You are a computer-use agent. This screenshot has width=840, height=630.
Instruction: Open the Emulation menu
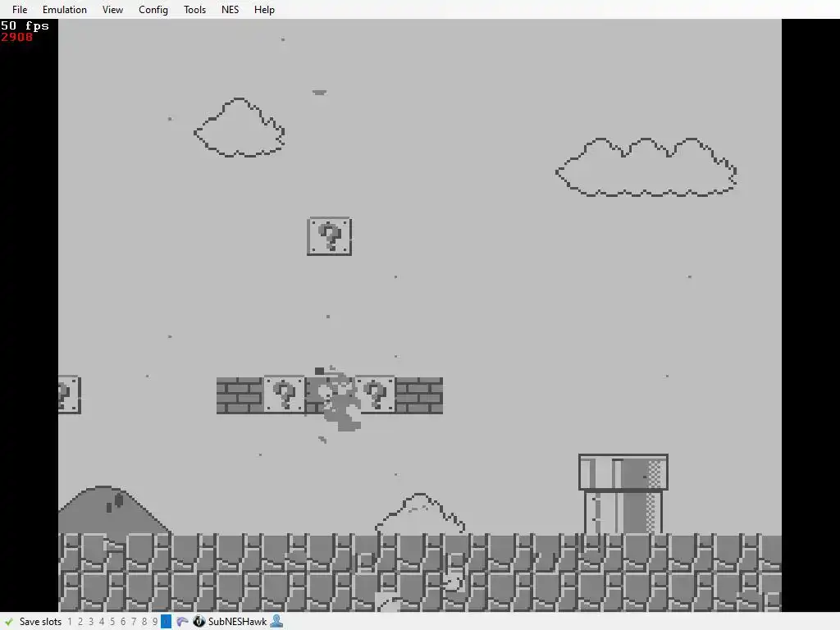point(64,10)
